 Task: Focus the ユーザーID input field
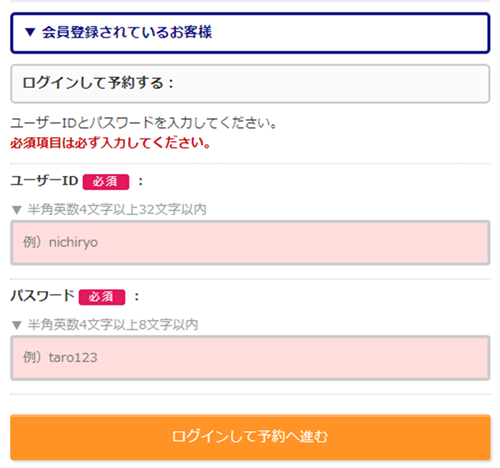250,243
